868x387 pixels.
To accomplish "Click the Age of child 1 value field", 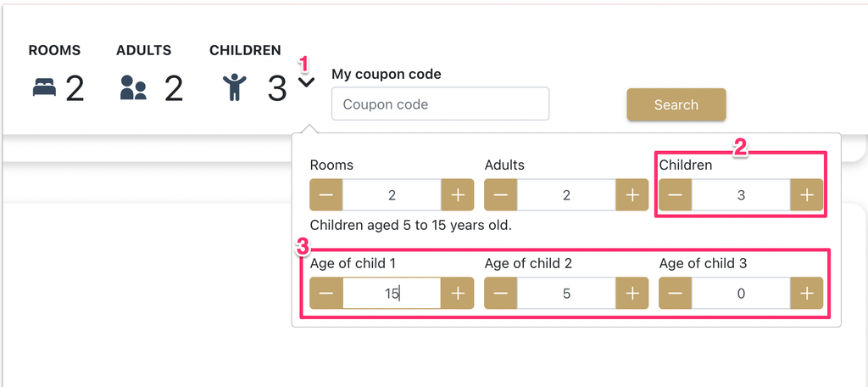I will point(392,293).
